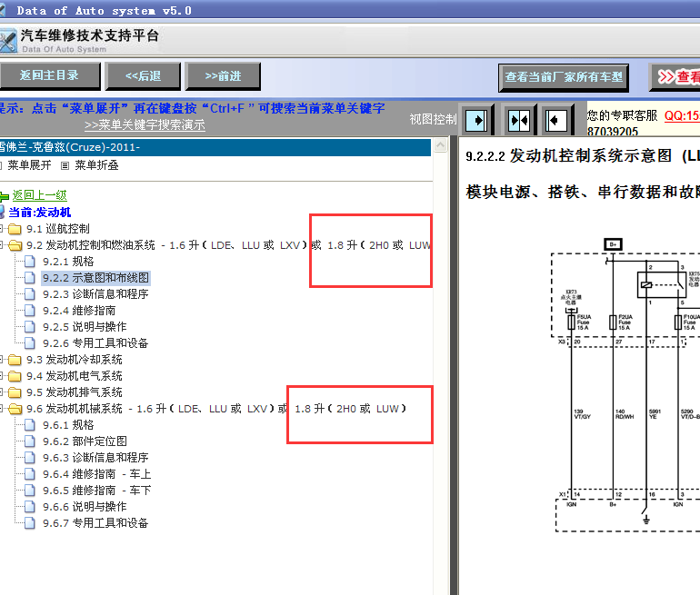Open 9.6.5 维修指南 - 车下

point(97,491)
